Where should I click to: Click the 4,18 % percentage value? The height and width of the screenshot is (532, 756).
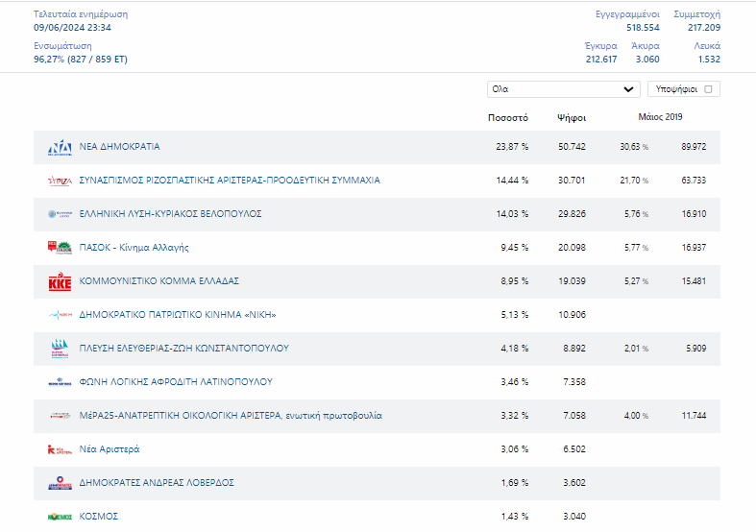click(x=515, y=348)
